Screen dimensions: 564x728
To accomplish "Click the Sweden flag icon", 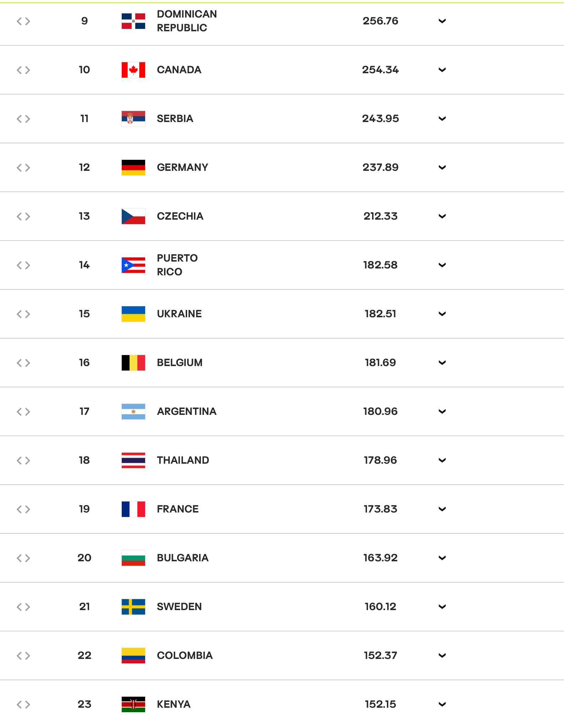I will click(133, 607).
